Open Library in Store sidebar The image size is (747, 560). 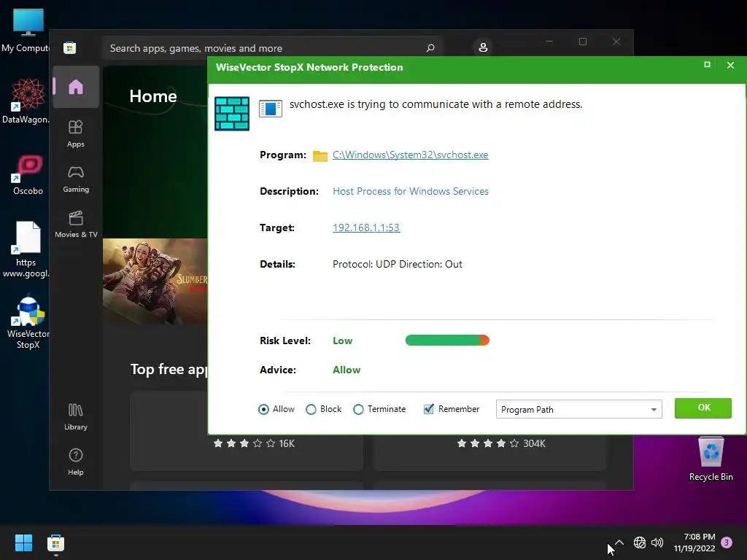coord(76,416)
